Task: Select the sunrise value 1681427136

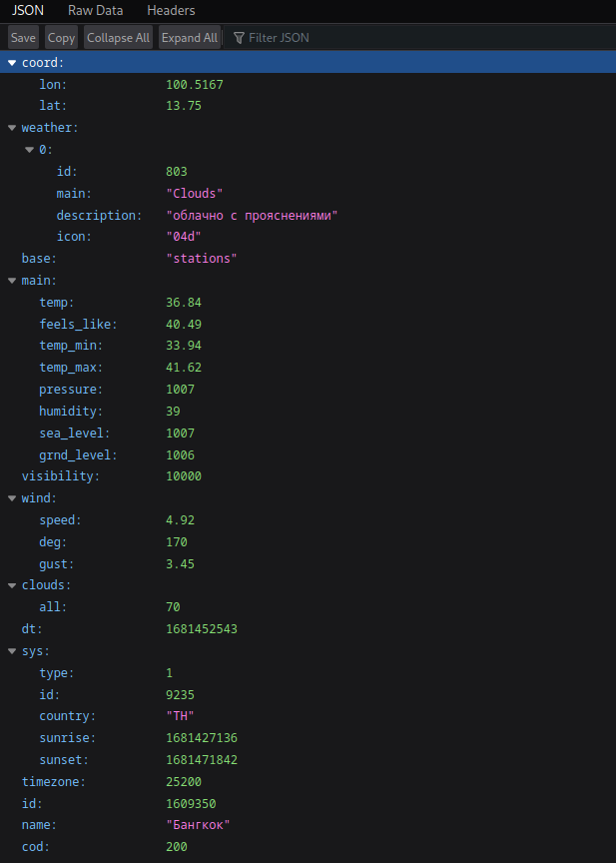Action: [202, 737]
